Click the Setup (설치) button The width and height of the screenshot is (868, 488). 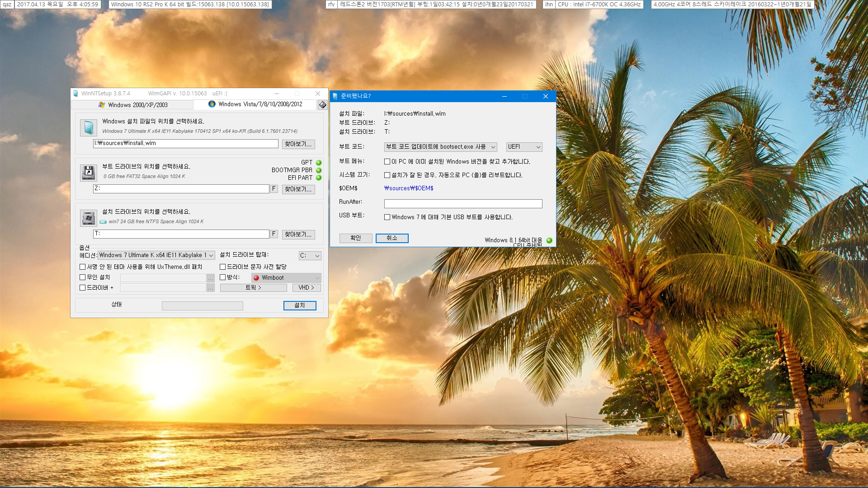click(x=300, y=306)
